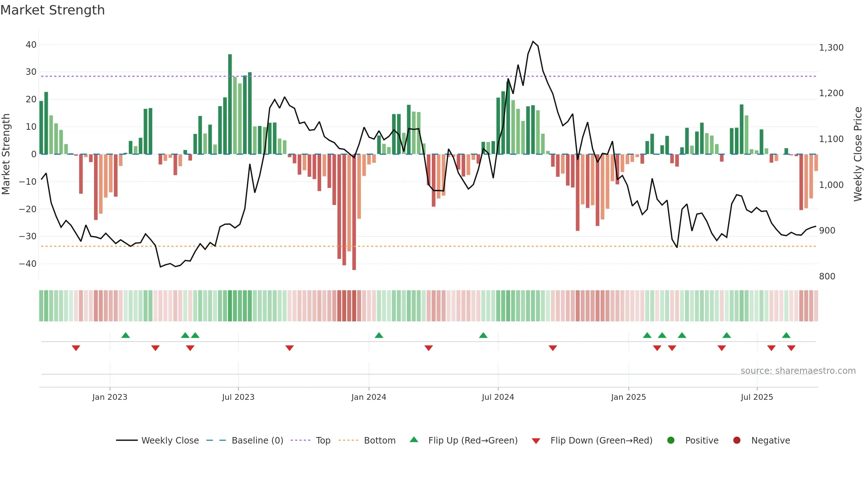Click the orange dotted Bottom line sample
Viewport: 868px width, 488px height.
tap(349, 440)
